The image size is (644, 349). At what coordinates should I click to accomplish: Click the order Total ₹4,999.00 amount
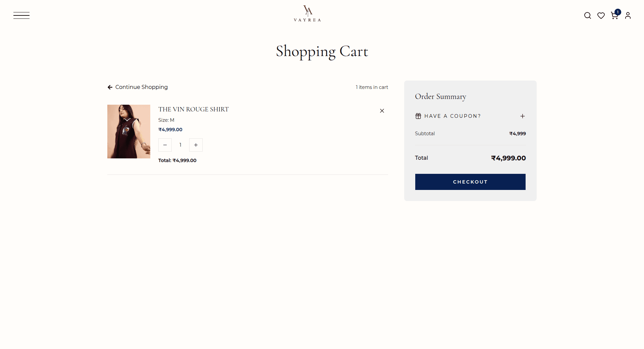[508, 158]
